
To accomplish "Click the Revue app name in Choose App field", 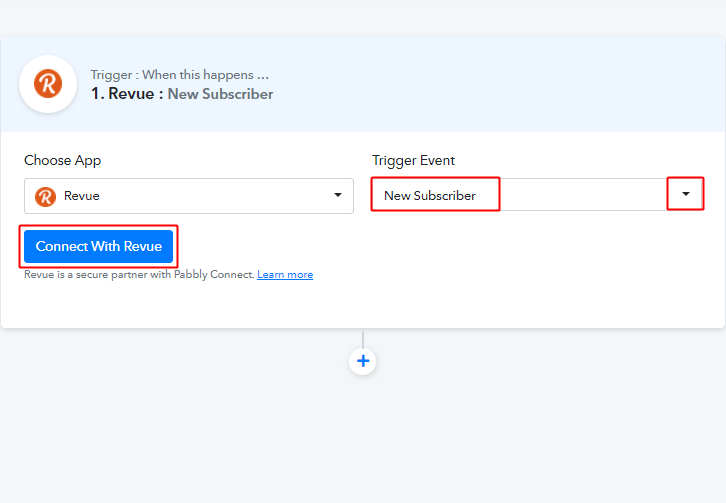I will point(82,196).
